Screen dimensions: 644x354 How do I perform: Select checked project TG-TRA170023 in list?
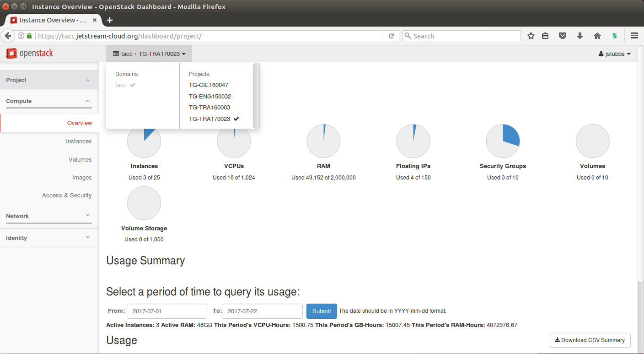click(214, 119)
